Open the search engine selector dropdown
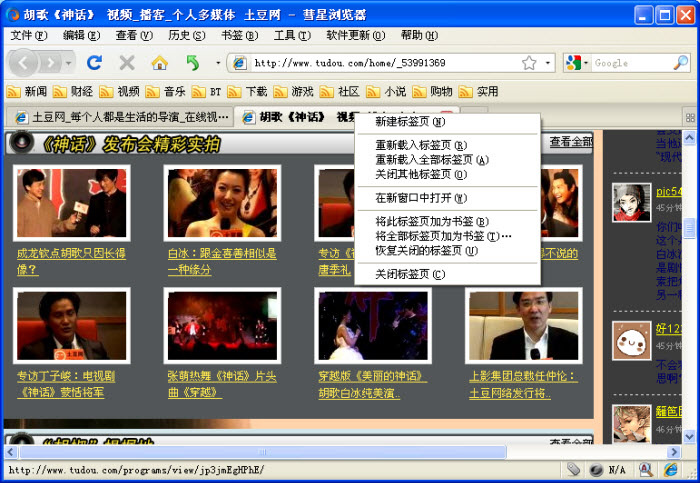Screen dimensions: 700x483 [577, 63]
